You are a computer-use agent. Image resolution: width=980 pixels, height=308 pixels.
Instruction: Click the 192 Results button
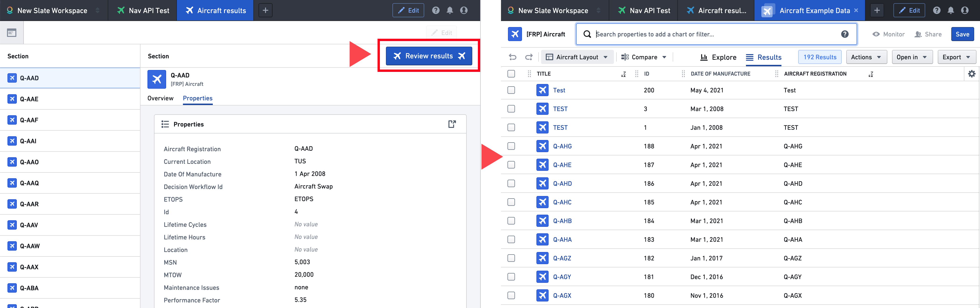819,57
